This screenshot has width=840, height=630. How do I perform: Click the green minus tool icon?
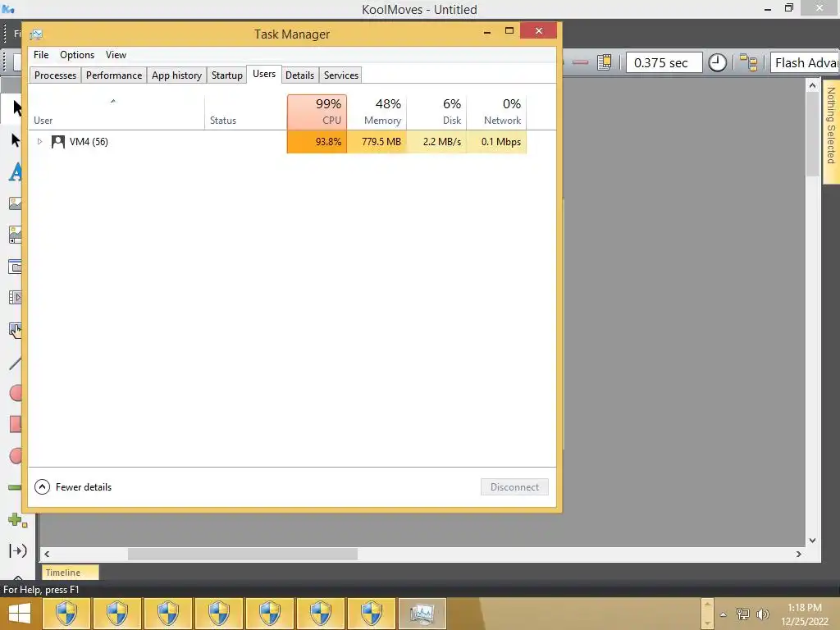(x=15, y=487)
